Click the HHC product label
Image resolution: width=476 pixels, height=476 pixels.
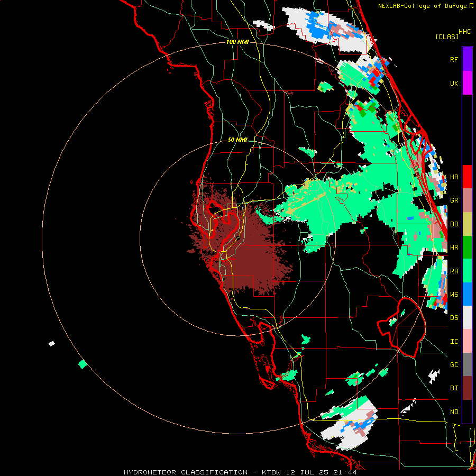(464, 32)
